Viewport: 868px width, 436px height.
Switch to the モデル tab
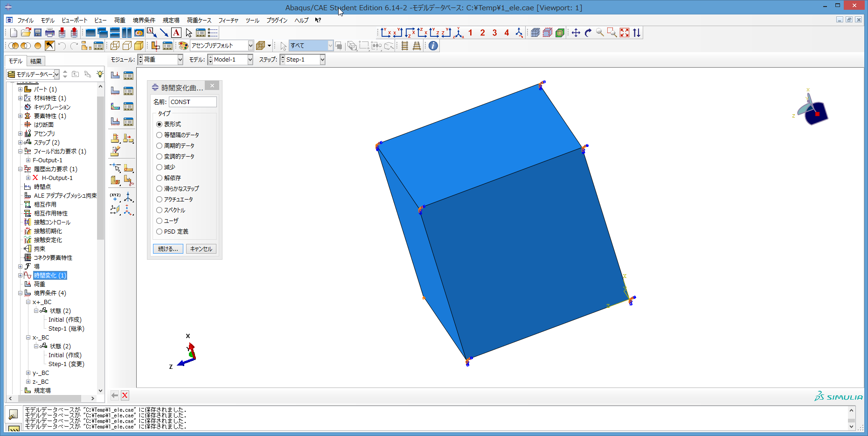15,61
